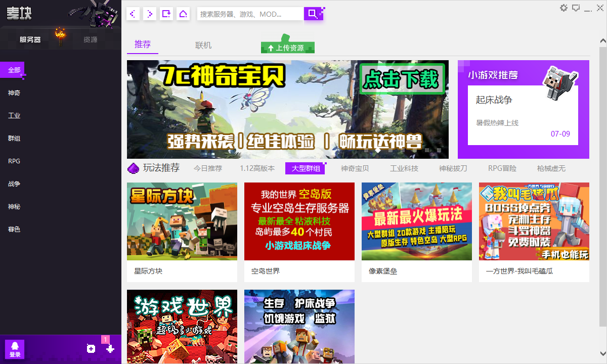Click the 像素堡垒 server title text

(x=383, y=271)
